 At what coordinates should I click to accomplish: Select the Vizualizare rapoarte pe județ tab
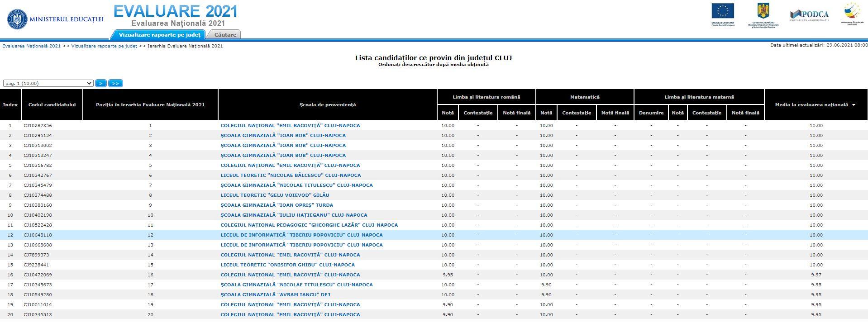pos(159,34)
